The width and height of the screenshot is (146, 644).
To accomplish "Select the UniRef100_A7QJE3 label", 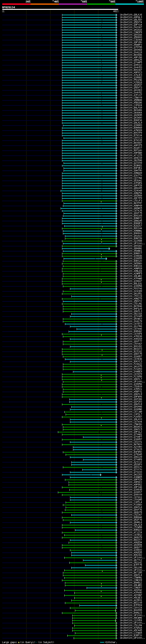I will pos(131,75).
